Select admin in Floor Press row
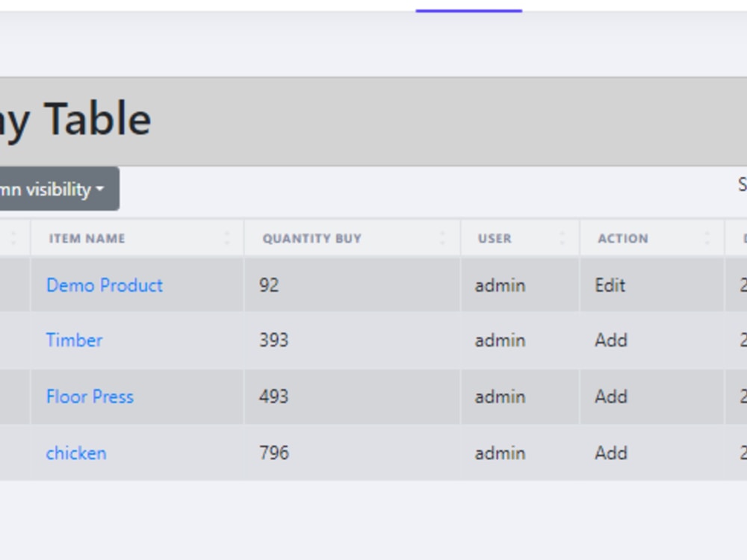This screenshot has width=747, height=560. click(x=500, y=396)
